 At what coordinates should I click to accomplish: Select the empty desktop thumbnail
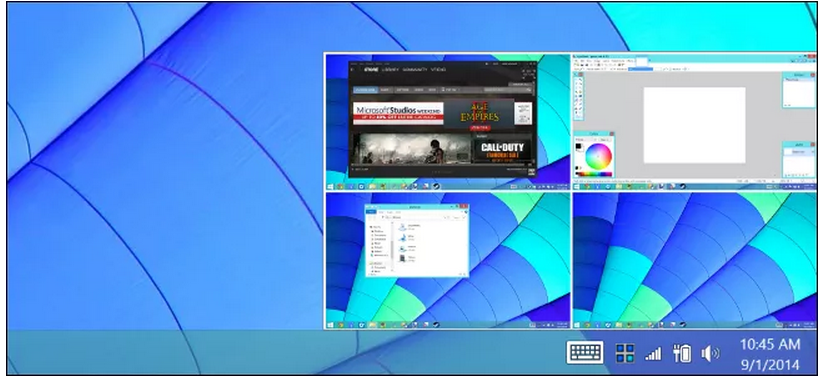tap(694, 261)
